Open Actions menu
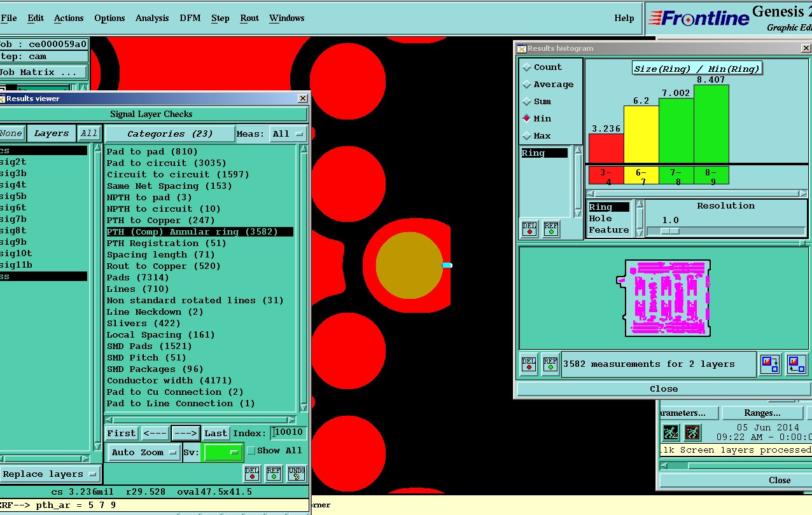This screenshot has height=515, width=812. point(69,18)
